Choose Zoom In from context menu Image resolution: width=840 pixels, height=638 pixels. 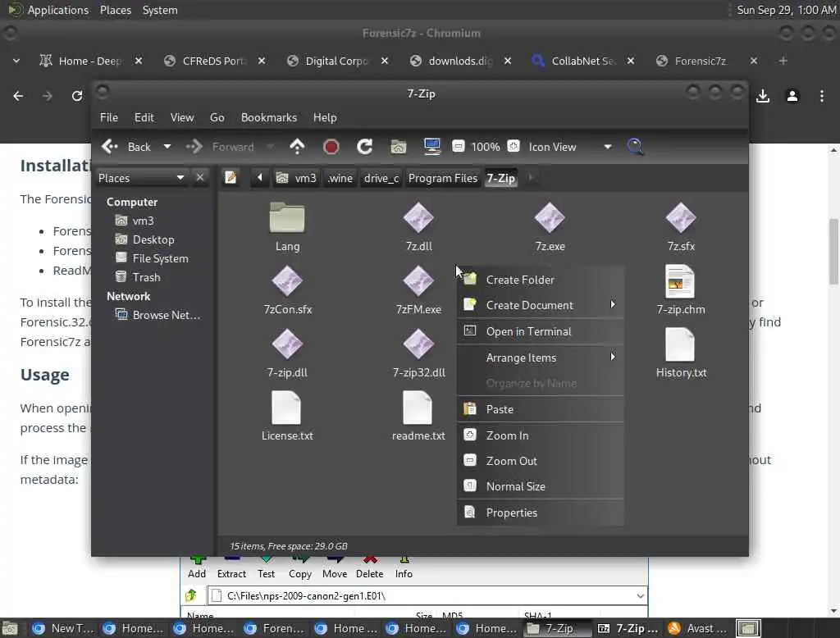pos(540,435)
